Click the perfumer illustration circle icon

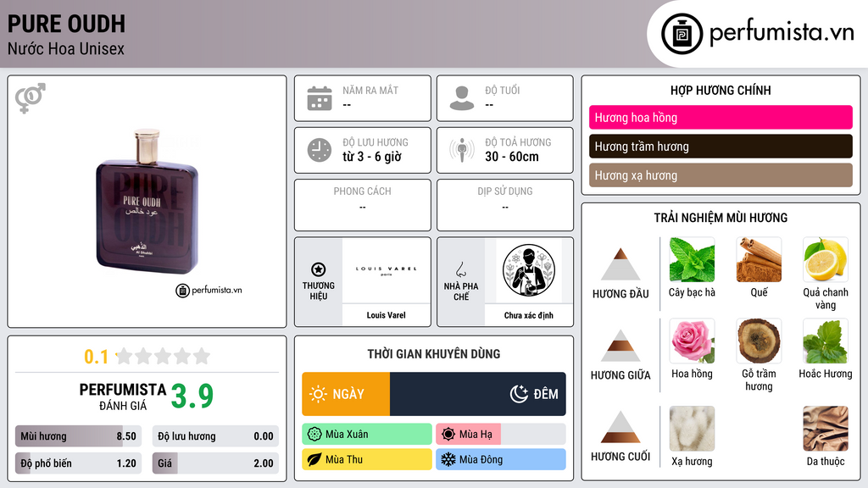click(529, 270)
